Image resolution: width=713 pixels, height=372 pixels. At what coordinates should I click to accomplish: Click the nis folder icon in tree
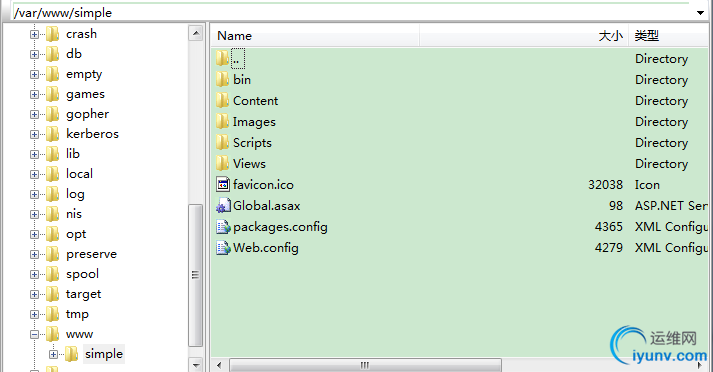(x=53, y=214)
